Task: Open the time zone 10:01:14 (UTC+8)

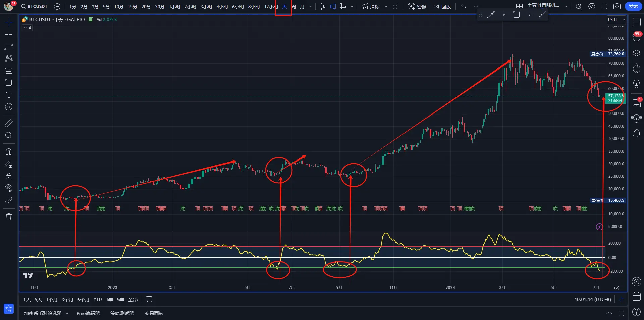Action: pyautogui.click(x=593, y=299)
